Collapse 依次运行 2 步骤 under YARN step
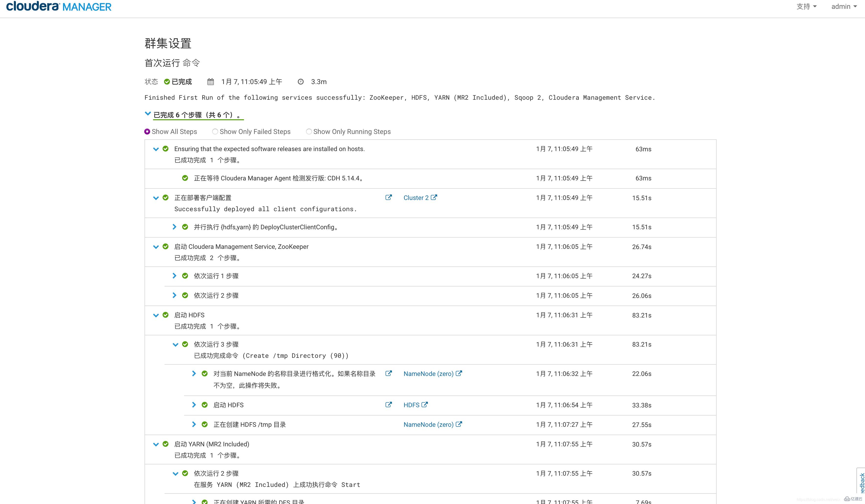865x504 pixels. tap(175, 474)
